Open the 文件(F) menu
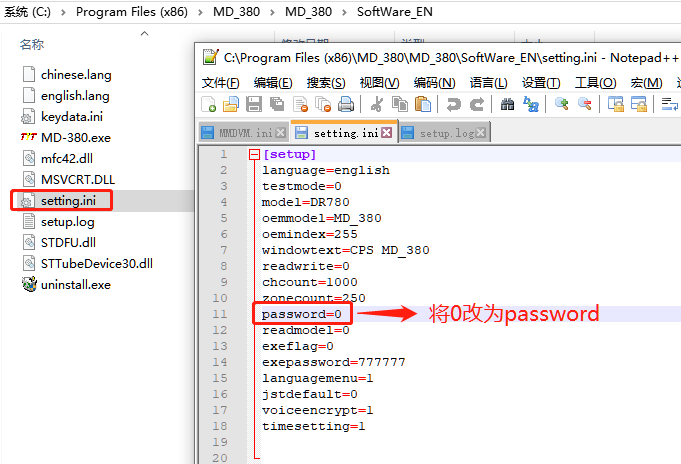 click(x=221, y=82)
